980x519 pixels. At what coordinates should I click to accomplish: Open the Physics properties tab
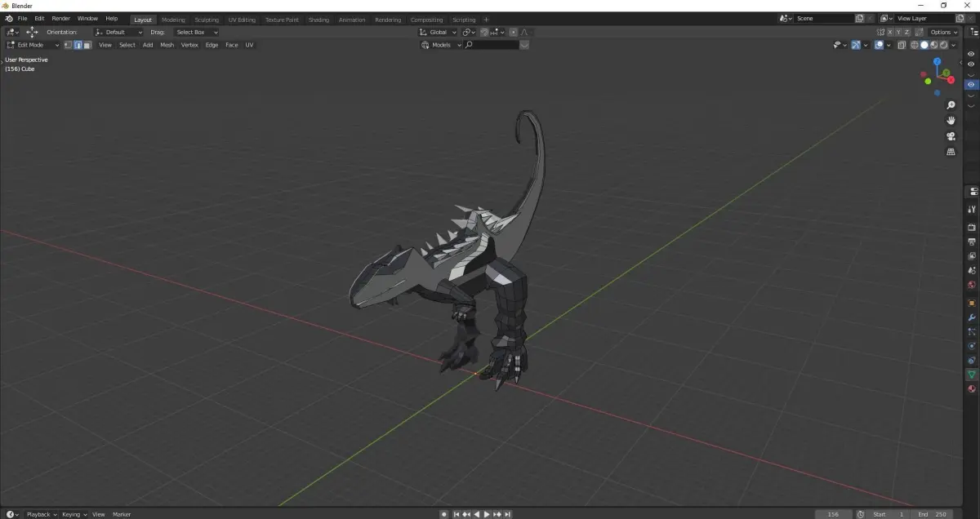tap(972, 346)
